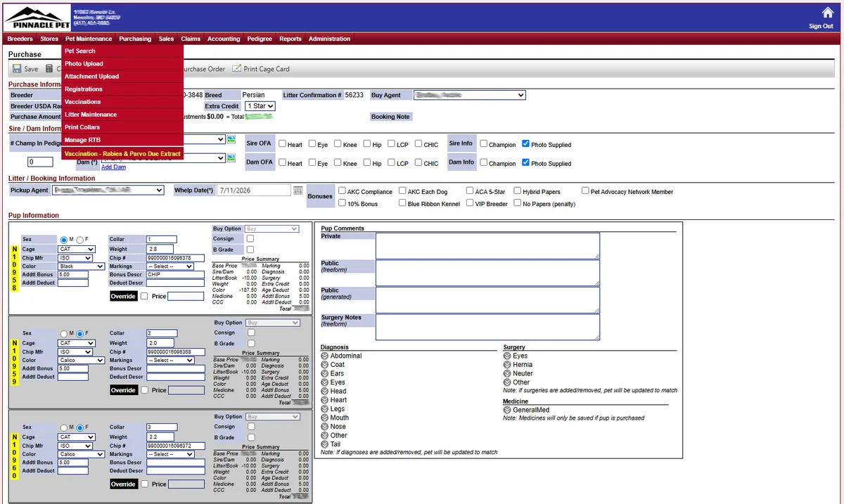Expand the Coat diagnosis chevron
The width and height of the screenshot is (844, 504).
(325, 365)
